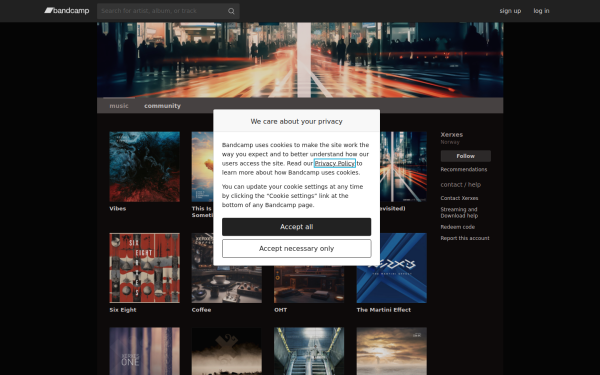Open the Redeem code link
Viewport: 600px width, 375px height.
458,227
